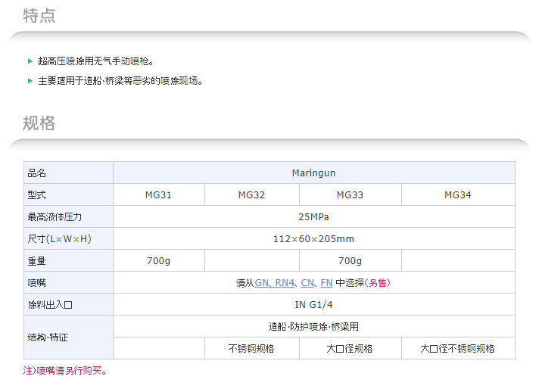Click the 特点 section heading
The width and height of the screenshot is (539, 392).
click(39, 15)
